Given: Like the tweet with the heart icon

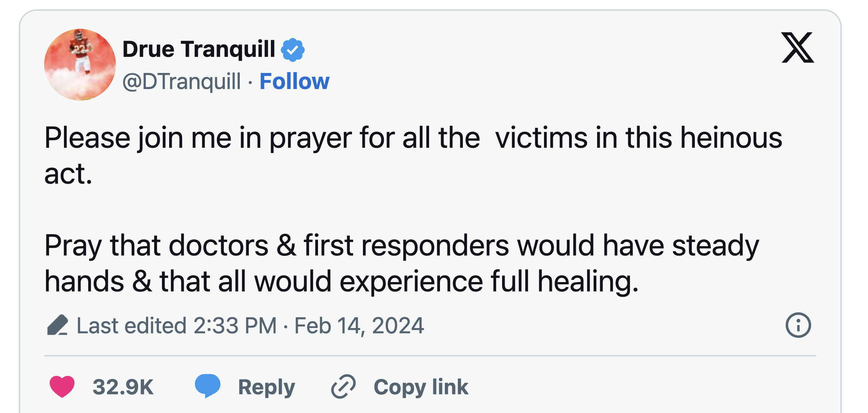Looking at the screenshot, I should coord(62,386).
